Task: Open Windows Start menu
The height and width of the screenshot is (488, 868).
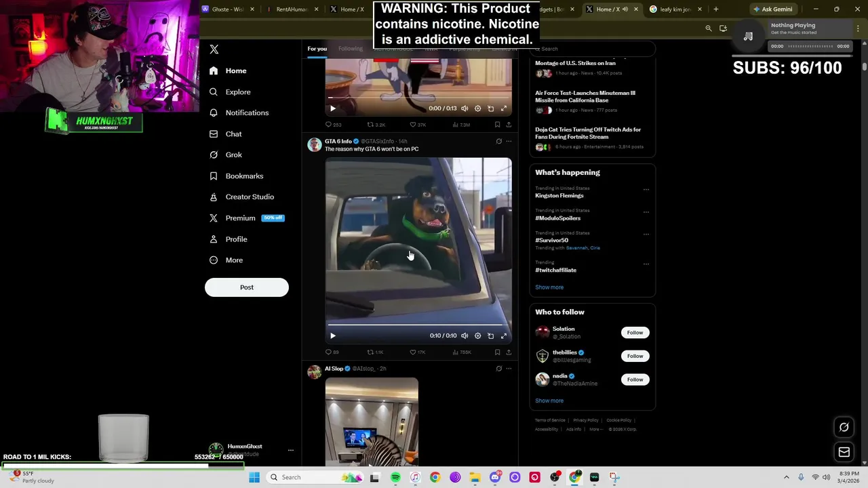Action: pos(254,477)
